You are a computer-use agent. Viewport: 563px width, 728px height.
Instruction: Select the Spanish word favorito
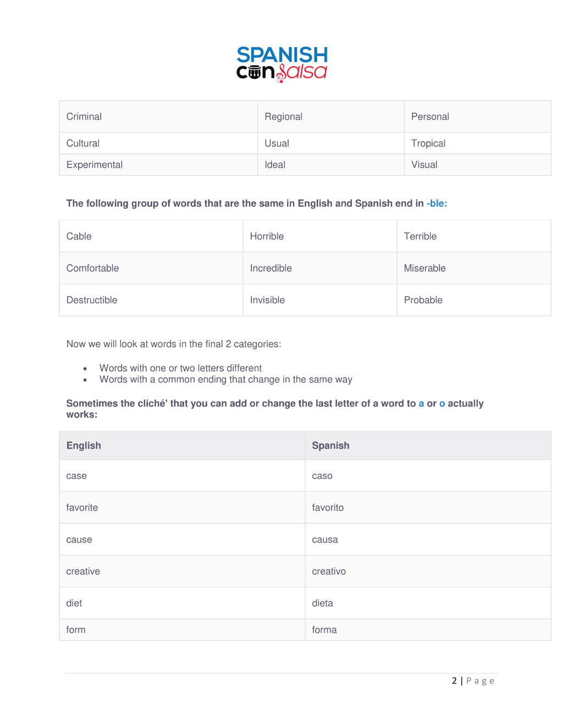[328, 508]
